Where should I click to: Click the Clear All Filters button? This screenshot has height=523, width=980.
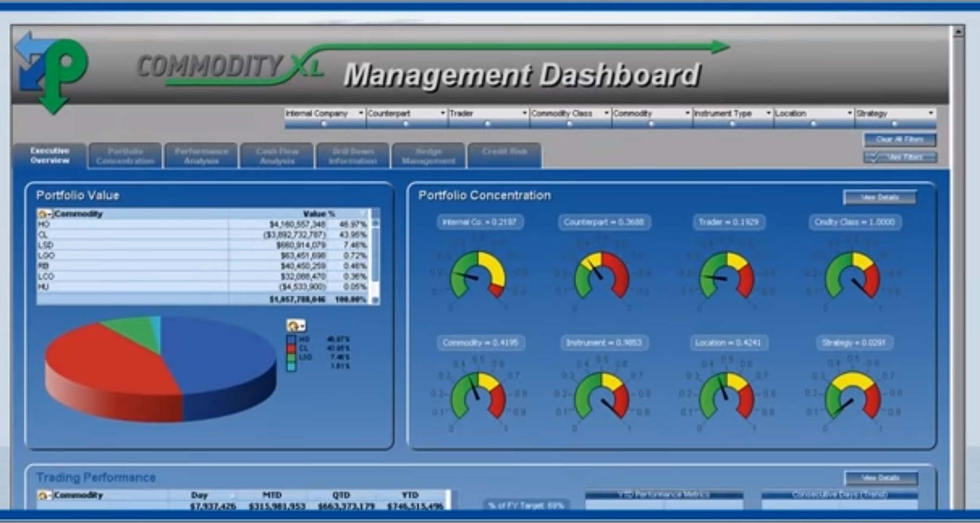tap(900, 140)
